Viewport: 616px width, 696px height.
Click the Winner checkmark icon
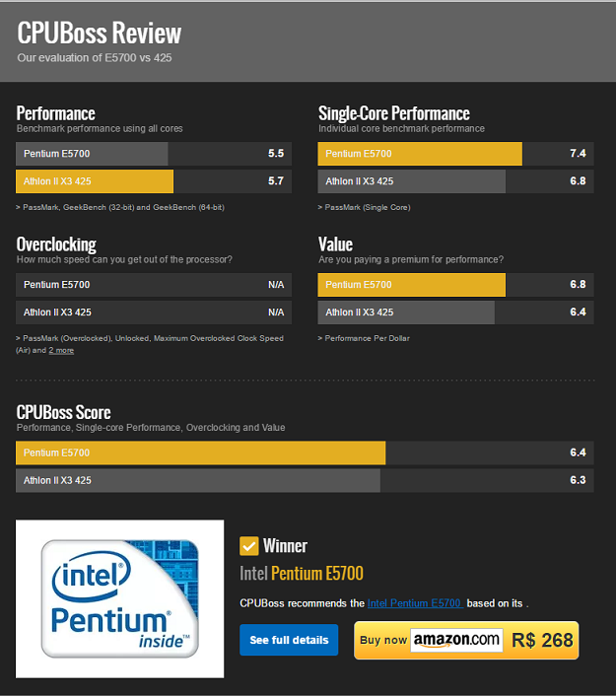tap(248, 546)
